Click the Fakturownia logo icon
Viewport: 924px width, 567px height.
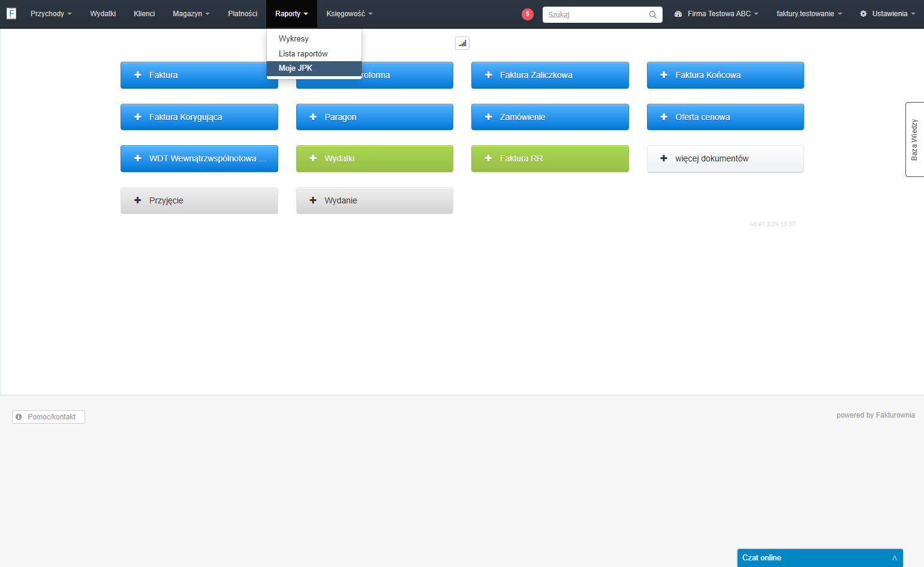pyautogui.click(x=11, y=13)
